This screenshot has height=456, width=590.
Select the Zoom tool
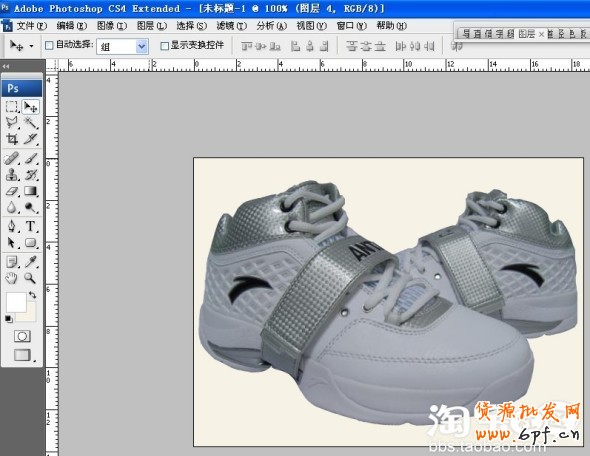coord(31,278)
